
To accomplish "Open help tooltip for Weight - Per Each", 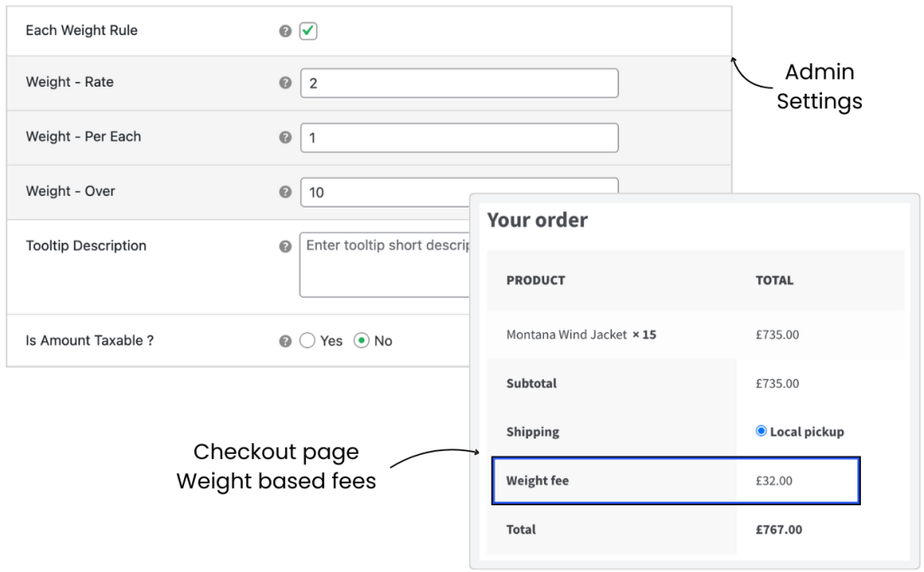I will 285,137.
